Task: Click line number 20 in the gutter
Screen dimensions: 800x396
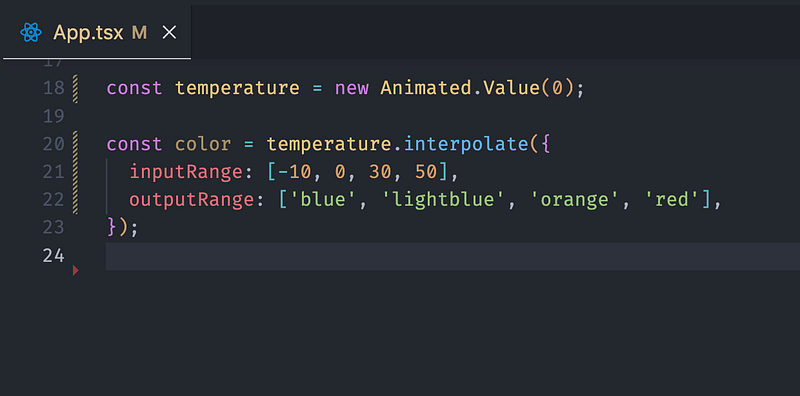Action: 54,144
